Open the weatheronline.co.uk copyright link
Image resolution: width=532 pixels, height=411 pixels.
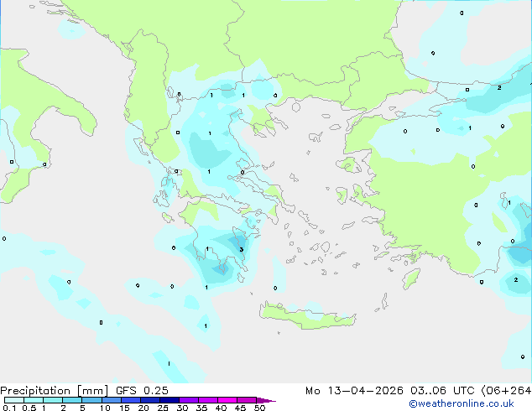point(461,403)
